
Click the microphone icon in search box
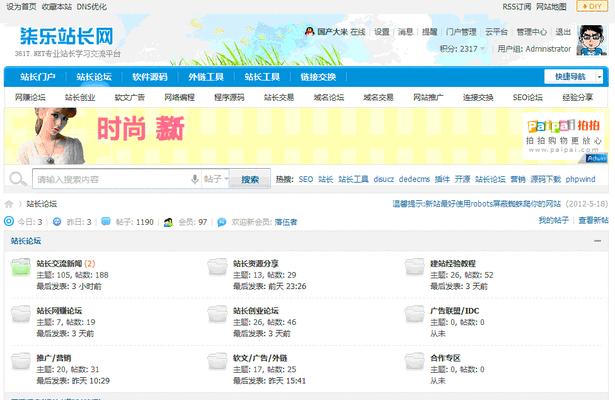pos(194,180)
